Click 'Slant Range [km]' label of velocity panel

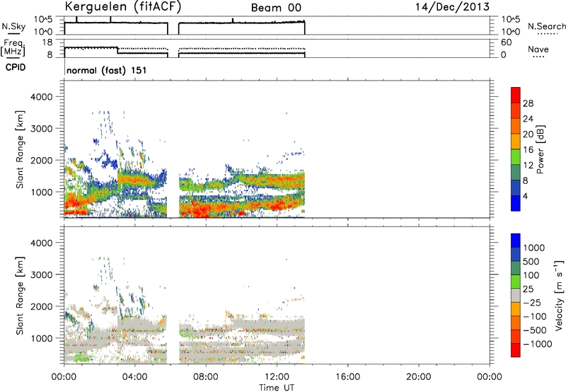click(20, 295)
